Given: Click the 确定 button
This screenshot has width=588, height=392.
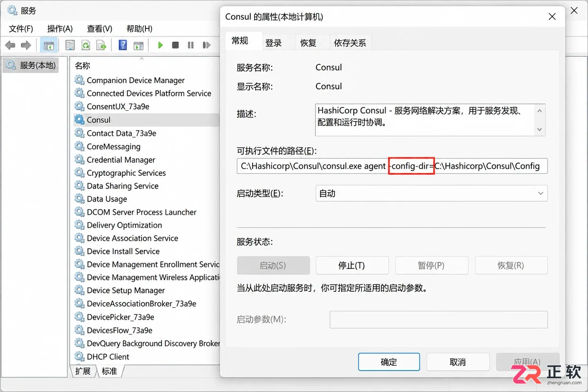Looking at the screenshot, I should coord(389,362).
